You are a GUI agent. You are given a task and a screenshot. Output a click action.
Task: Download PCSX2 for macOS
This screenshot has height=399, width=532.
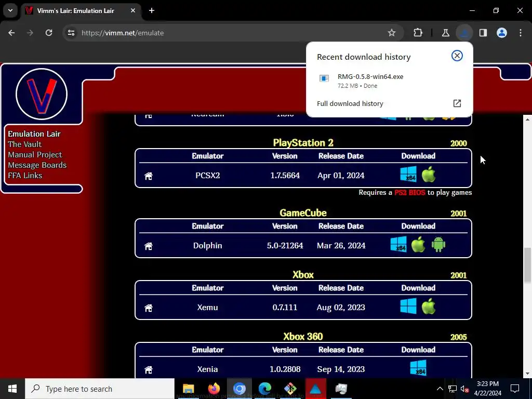click(429, 175)
